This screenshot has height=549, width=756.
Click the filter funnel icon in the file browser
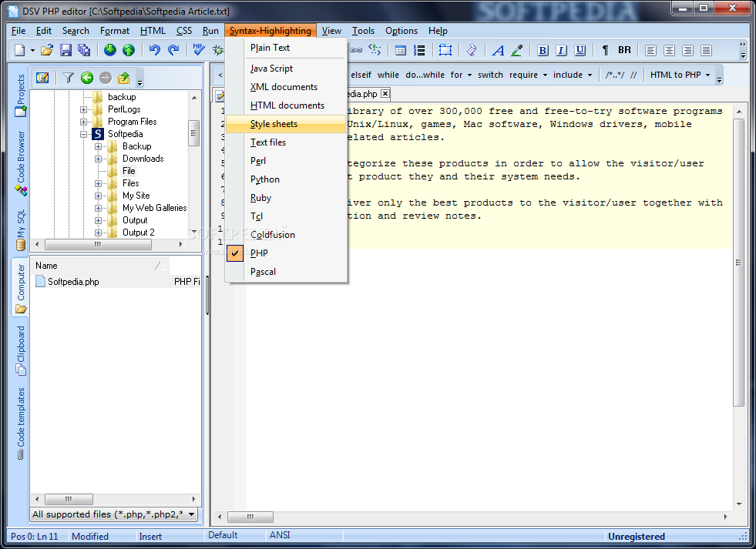click(x=69, y=78)
